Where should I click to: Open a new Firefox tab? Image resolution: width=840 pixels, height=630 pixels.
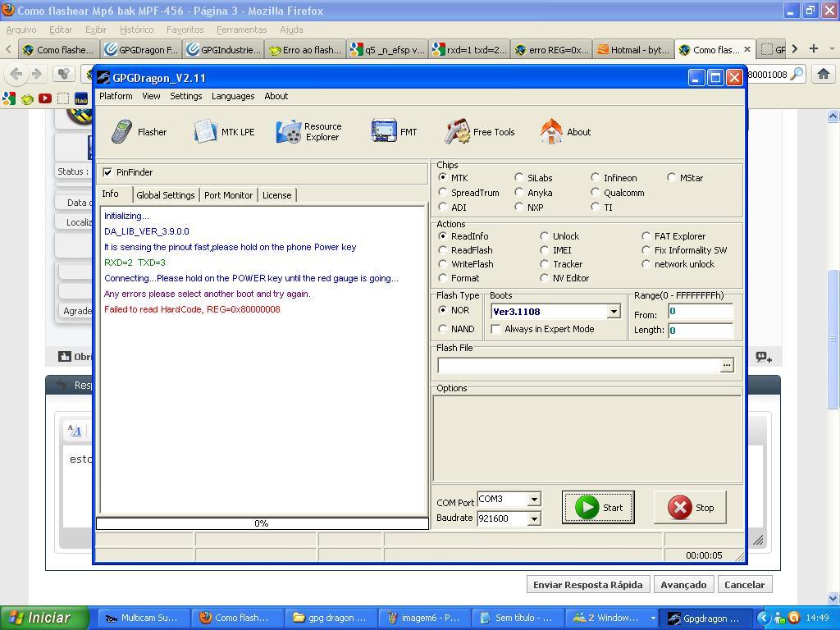(814, 48)
